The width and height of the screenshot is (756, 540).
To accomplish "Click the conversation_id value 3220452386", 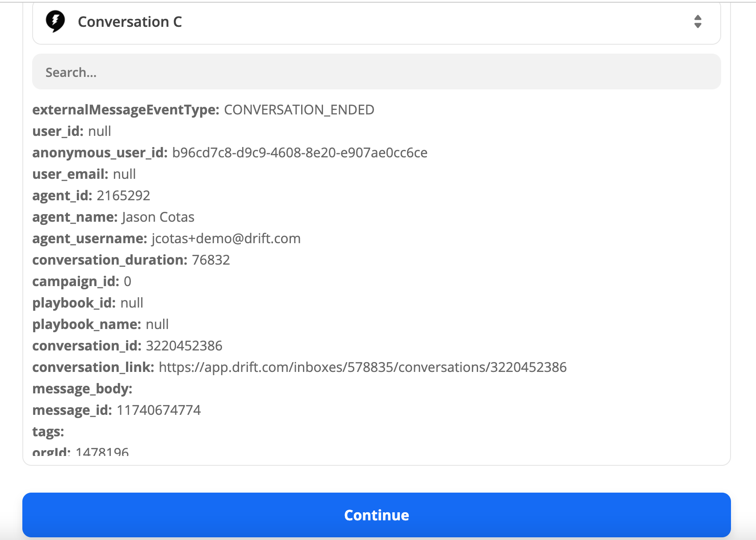I will tap(184, 346).
